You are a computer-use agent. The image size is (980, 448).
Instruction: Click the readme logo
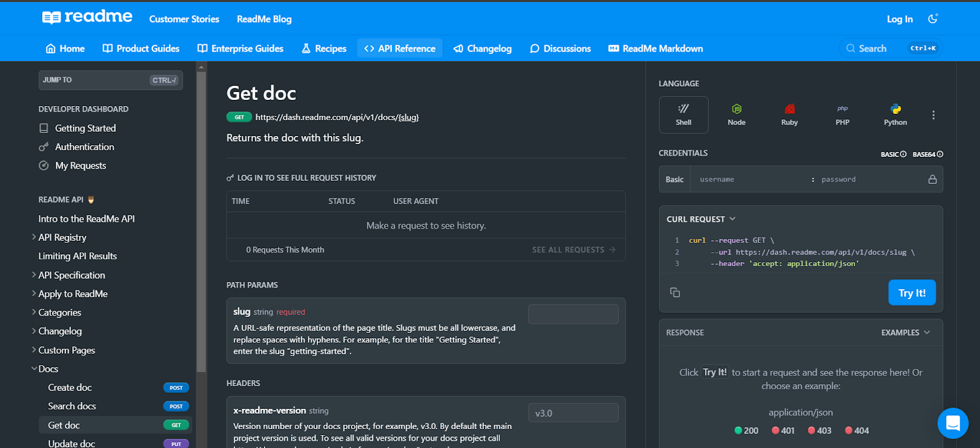[x=87, y=17]
